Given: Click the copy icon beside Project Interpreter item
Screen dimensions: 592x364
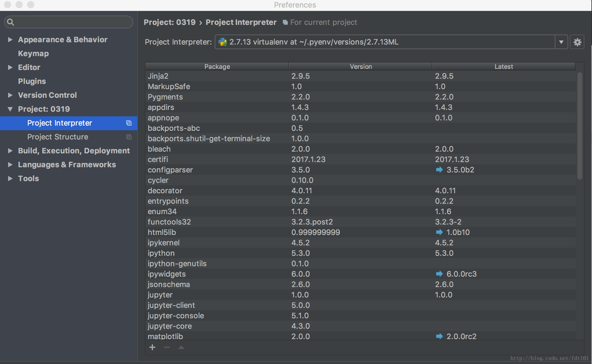Looking at the screenshot, I should coord(129,123).
